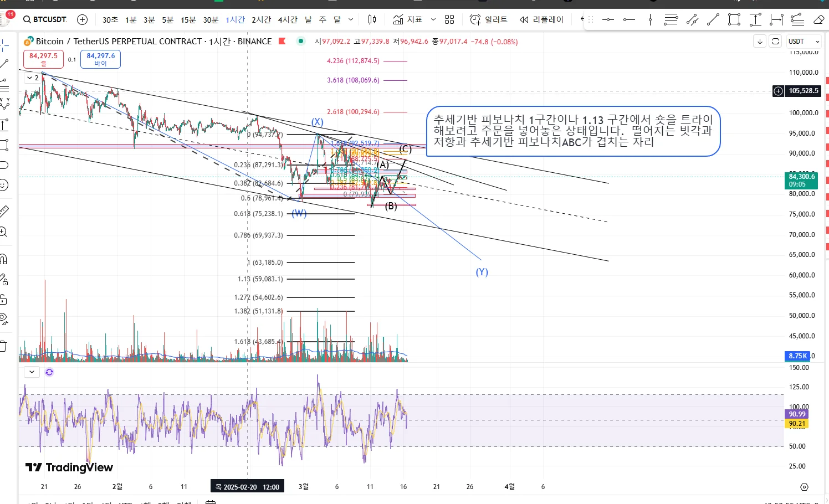Image resolution: width=829 pixels, height=504 pixels.
Task: Switch to the 2시간 timeframe
Action: click(262, 19)
